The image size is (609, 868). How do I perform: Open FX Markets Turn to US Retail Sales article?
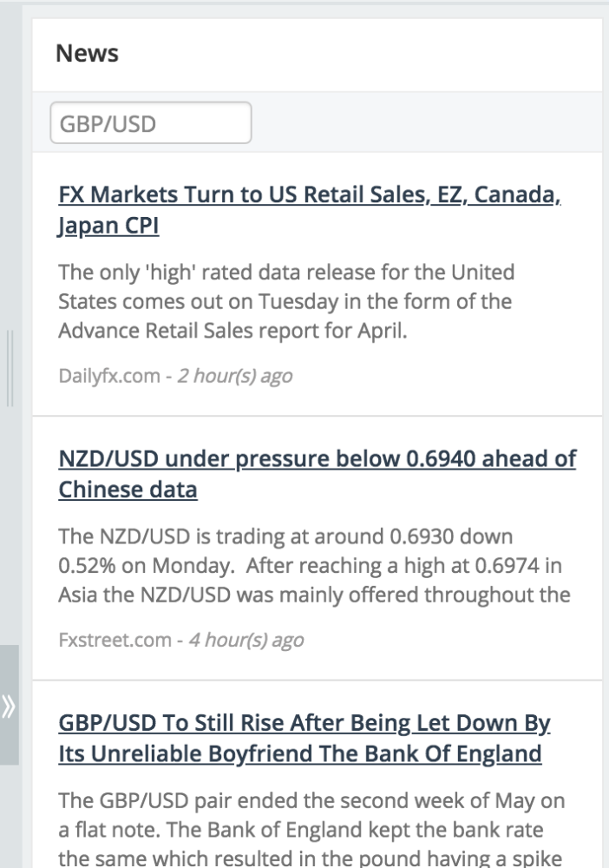310,210
